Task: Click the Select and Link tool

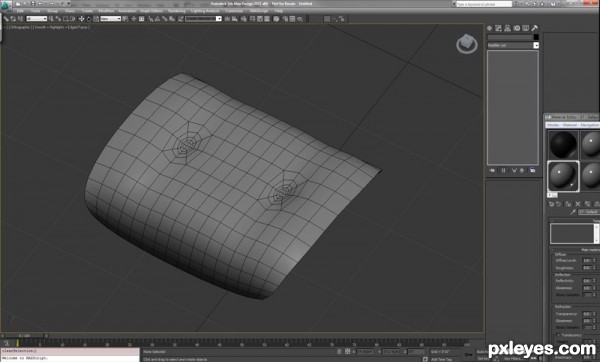Action: pos(6,19)
